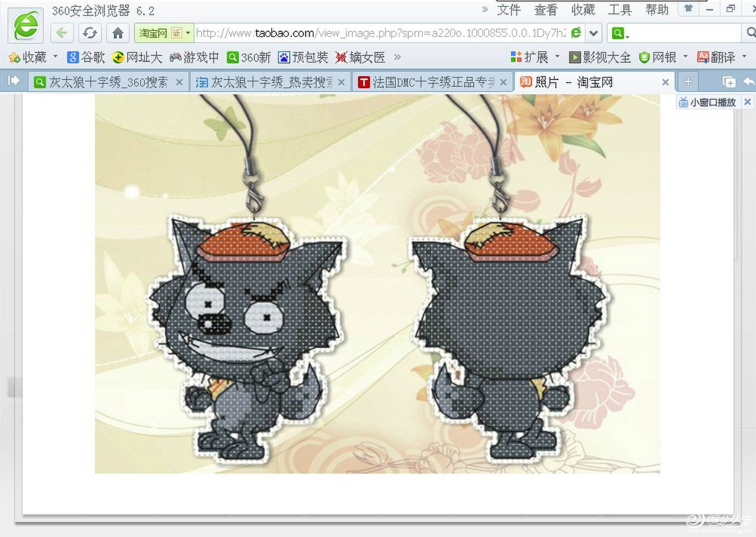Open the 帮助 menu

657,10
